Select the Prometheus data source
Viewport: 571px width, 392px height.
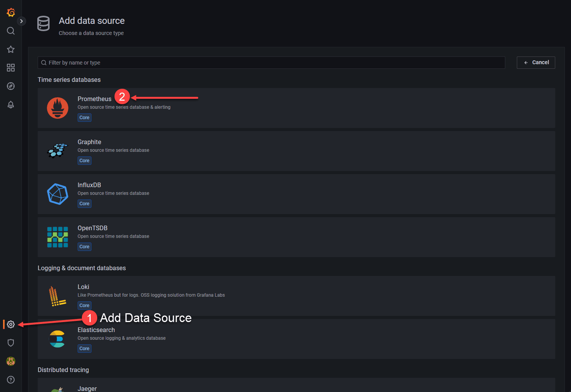94,99
